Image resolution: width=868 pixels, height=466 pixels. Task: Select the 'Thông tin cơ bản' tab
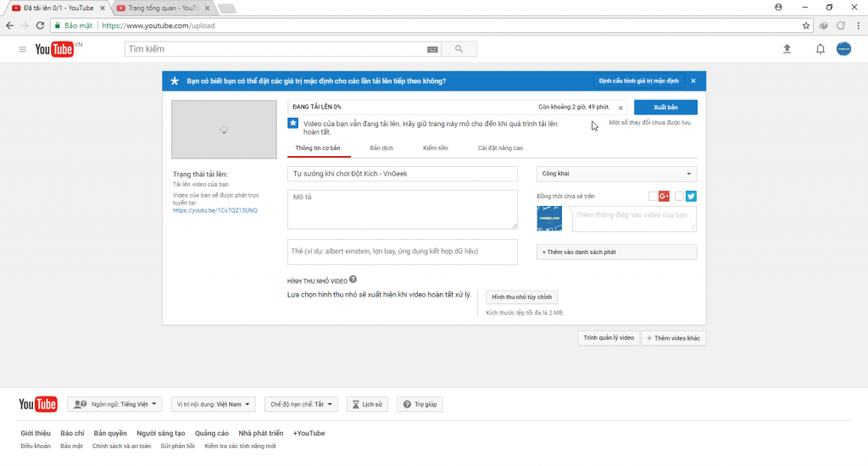pos(318,147)
